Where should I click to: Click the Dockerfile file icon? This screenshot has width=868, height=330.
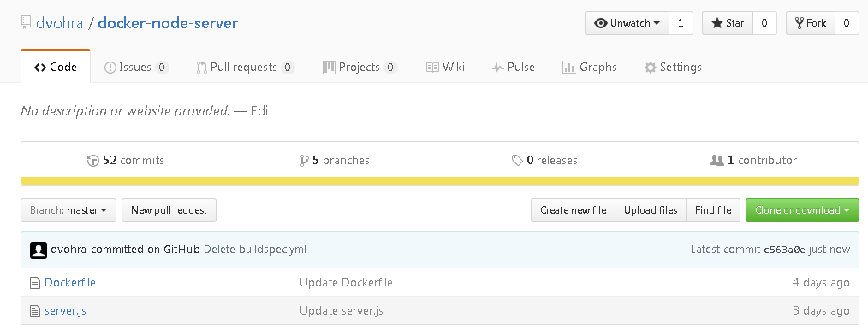click(35, 283)
